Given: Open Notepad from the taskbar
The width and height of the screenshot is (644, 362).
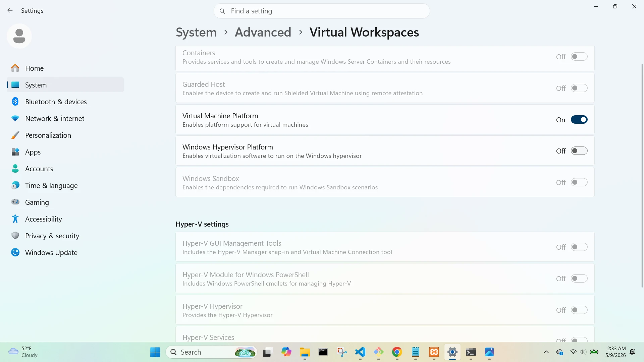Looking at the screenshot, I should coord(416,352).
